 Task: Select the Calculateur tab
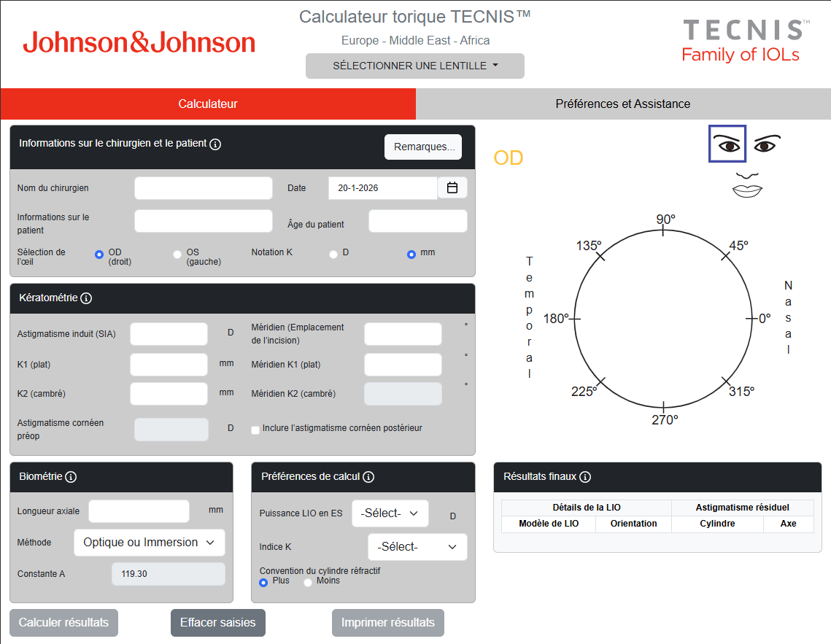tap(208, 104)
